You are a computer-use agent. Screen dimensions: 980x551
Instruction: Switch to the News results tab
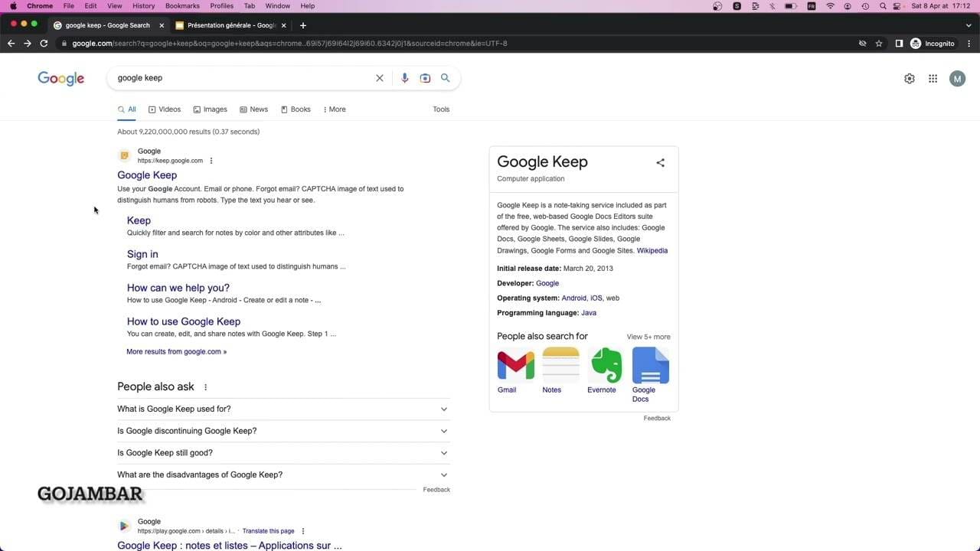[253, 109]
